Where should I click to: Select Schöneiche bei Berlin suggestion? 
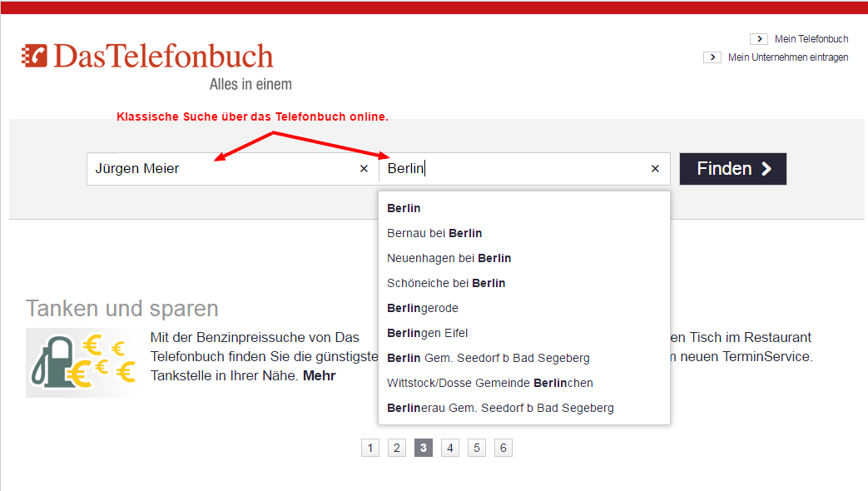(446, 283)
